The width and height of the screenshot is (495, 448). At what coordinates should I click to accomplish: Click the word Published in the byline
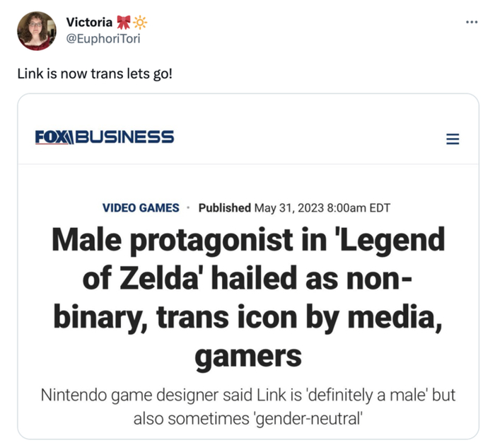[224, 207]
